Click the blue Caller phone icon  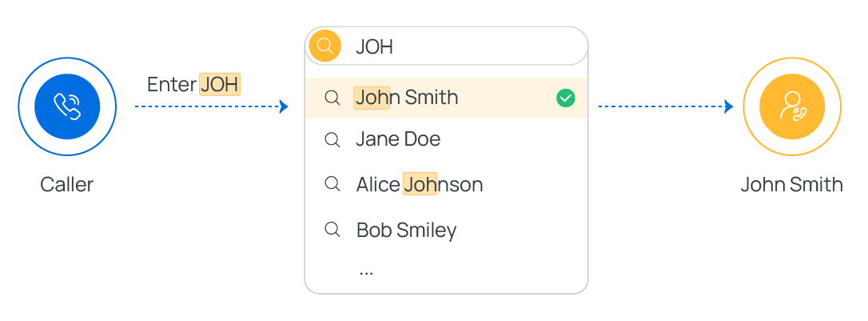click(x=67, y=106)
